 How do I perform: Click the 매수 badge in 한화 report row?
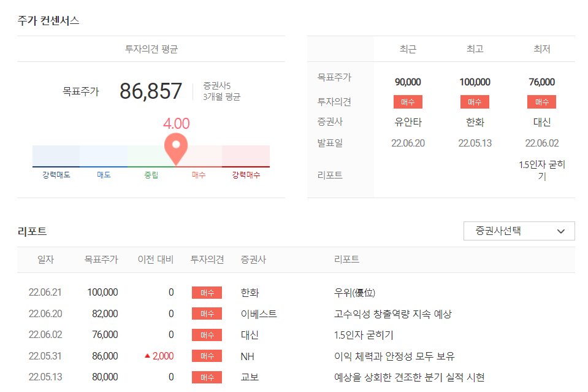(x=207, y=293)
